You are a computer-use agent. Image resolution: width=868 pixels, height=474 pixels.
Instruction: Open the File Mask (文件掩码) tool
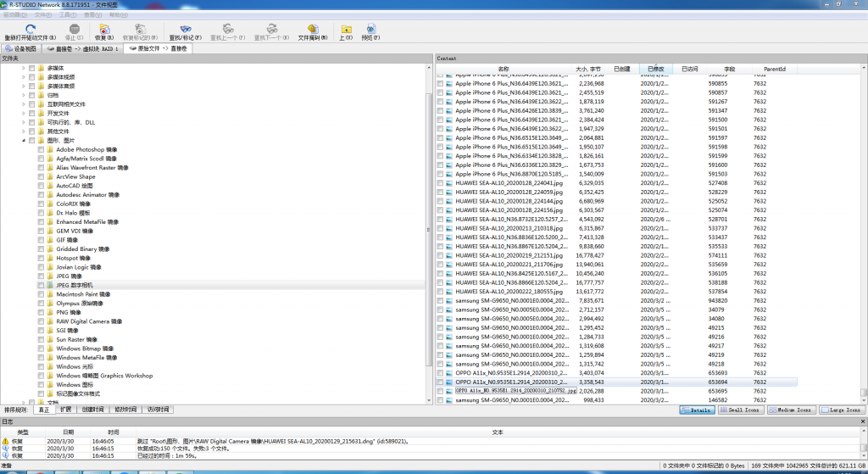313,30
